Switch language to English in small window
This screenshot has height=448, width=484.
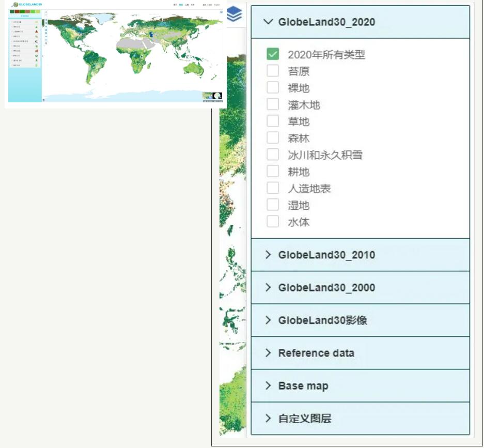coord(217,5)
